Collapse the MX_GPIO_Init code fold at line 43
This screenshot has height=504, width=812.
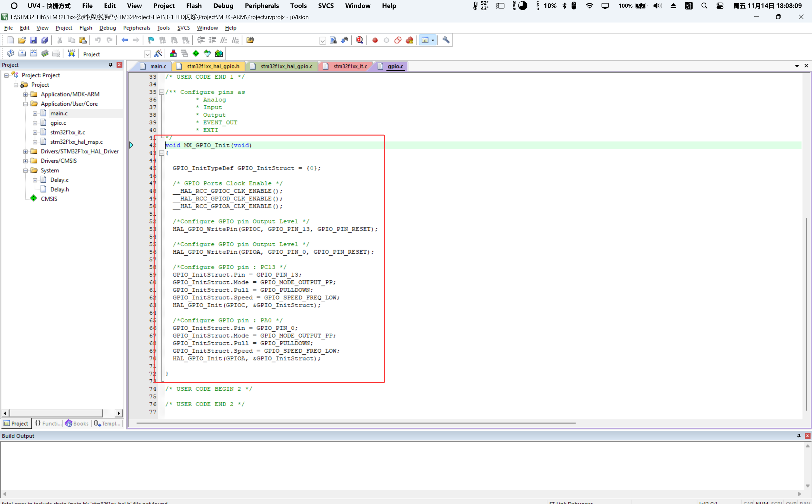tap(162, 153)
